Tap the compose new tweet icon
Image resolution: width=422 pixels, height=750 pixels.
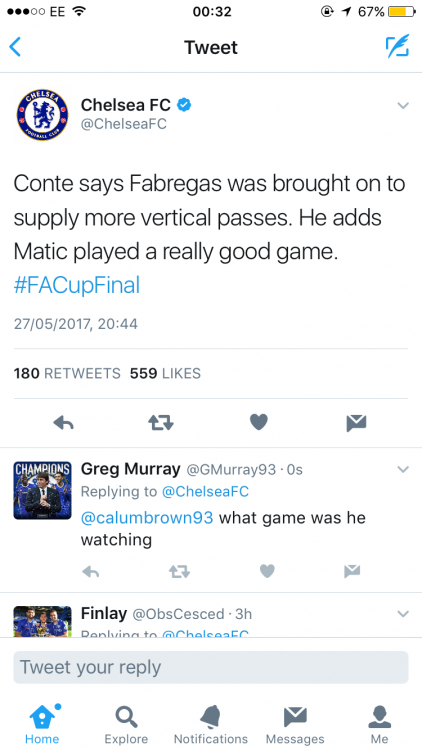click(398, 46)
